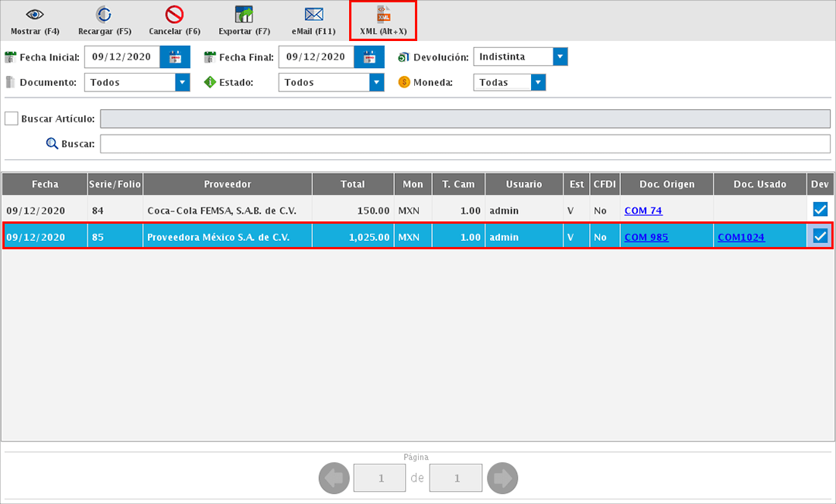Click the next page arrow
The width and height of the screenshot is (836, 504).
pos(502,478)
